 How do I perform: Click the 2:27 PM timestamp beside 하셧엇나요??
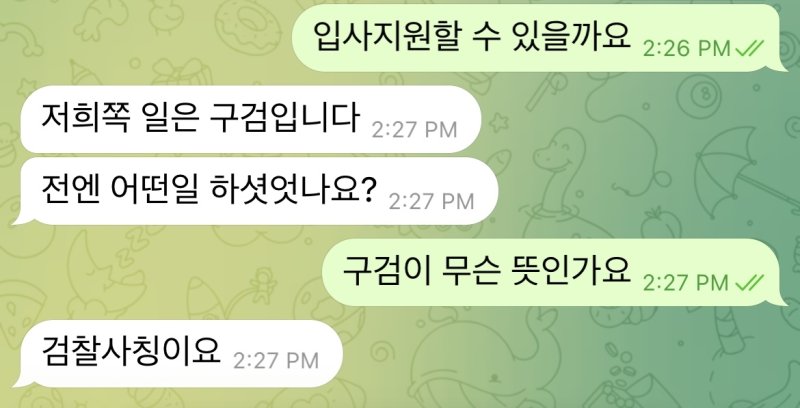point(431,201)
